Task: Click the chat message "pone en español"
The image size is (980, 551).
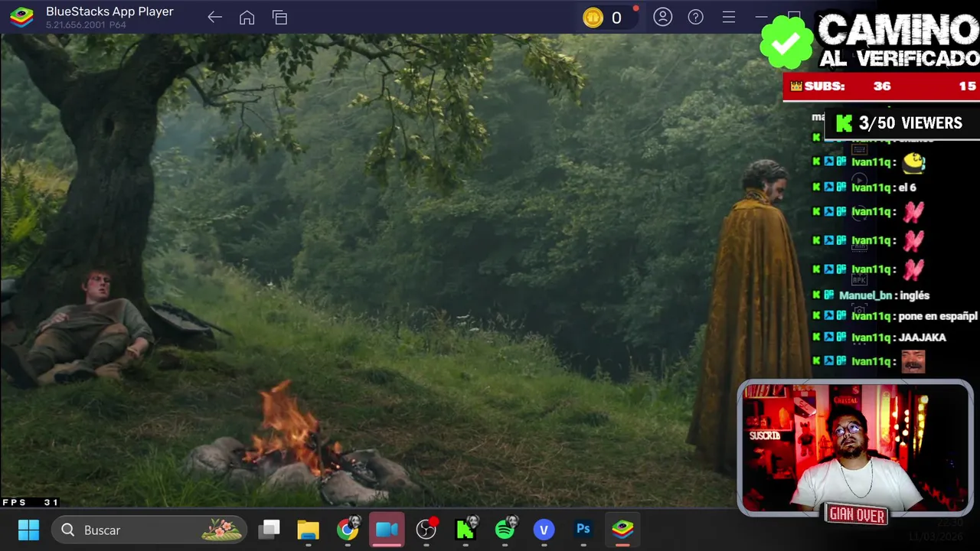Action: point(938,316)
